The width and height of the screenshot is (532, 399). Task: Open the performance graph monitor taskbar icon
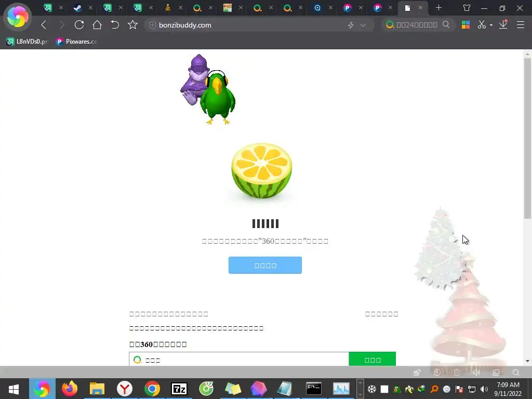tap(341, 389)
